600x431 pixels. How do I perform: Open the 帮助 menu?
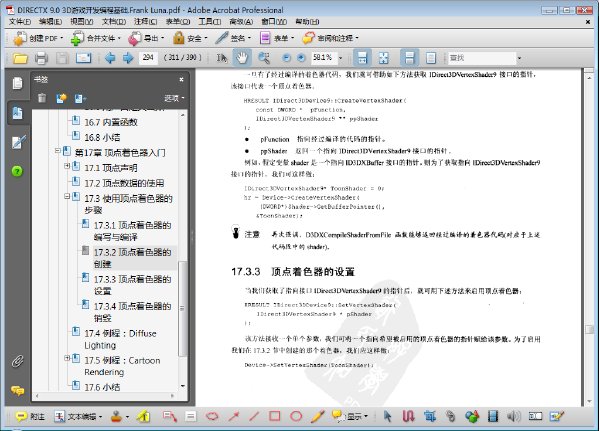pos(307,22)
